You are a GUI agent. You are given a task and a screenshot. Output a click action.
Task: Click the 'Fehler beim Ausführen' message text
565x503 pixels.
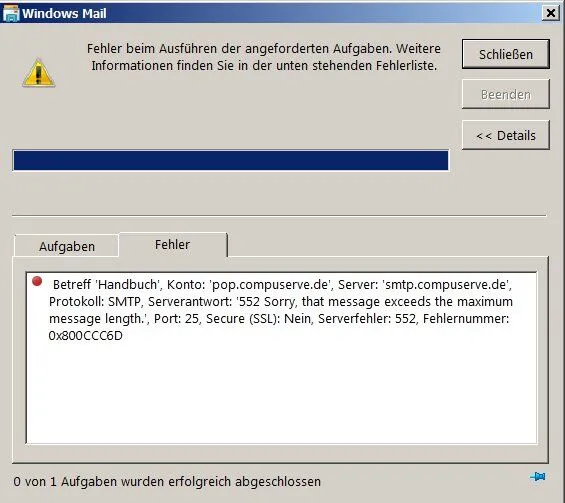click(264, 57)
